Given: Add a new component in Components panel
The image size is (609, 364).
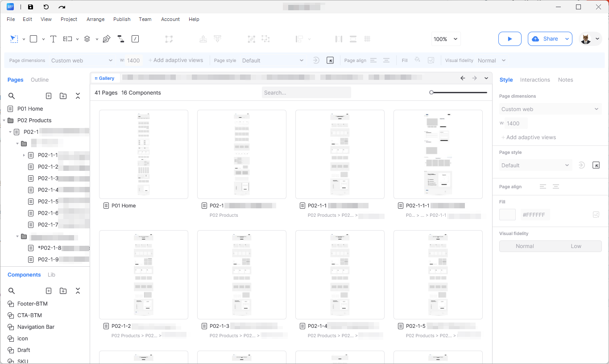Looking at the screenshot, I should (x=49, y=291).
